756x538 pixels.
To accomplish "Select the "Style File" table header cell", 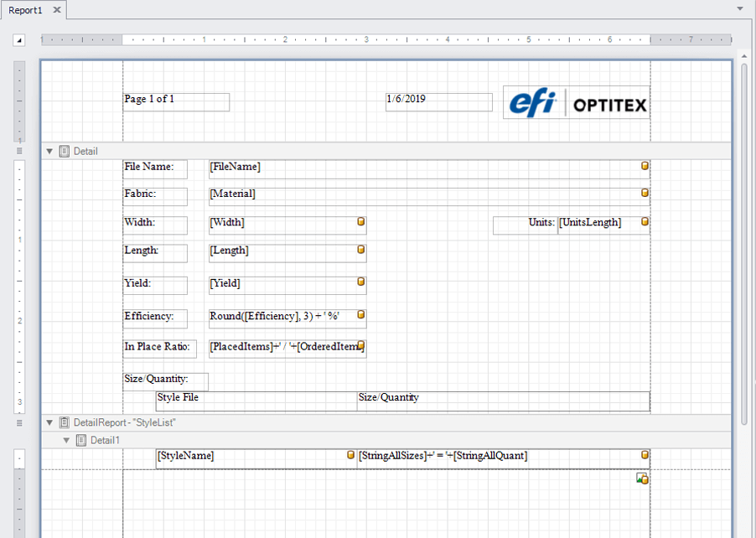I will 256,400.
